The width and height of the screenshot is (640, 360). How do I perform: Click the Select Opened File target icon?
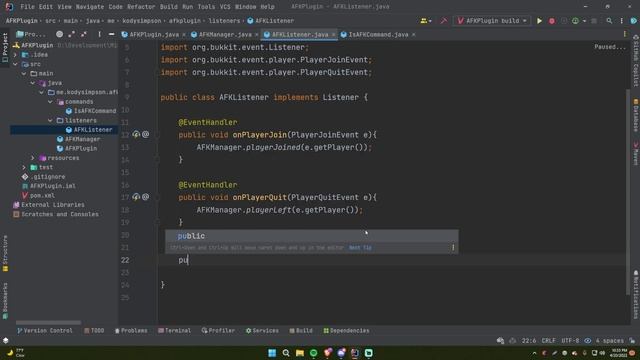tap(60, 34)
